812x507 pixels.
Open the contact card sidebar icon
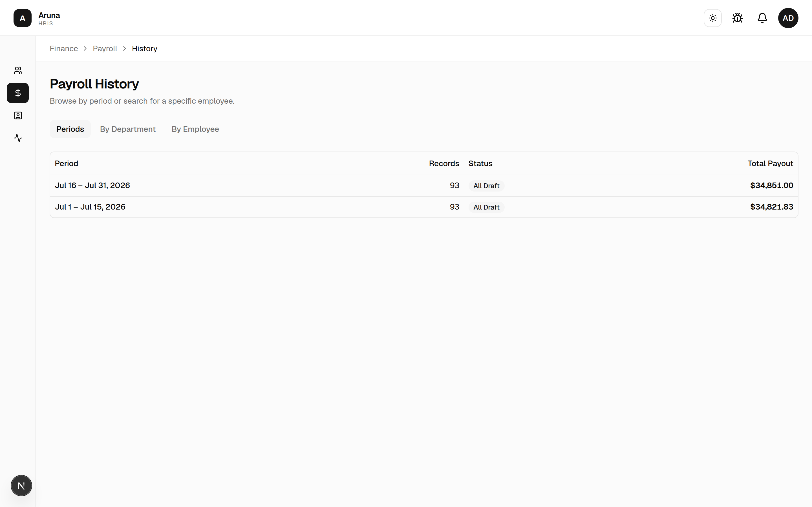coord(18,116)
